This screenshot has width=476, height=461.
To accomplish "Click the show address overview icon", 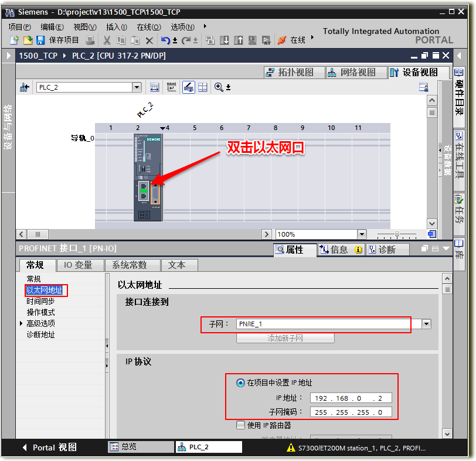I will [155, 87].
